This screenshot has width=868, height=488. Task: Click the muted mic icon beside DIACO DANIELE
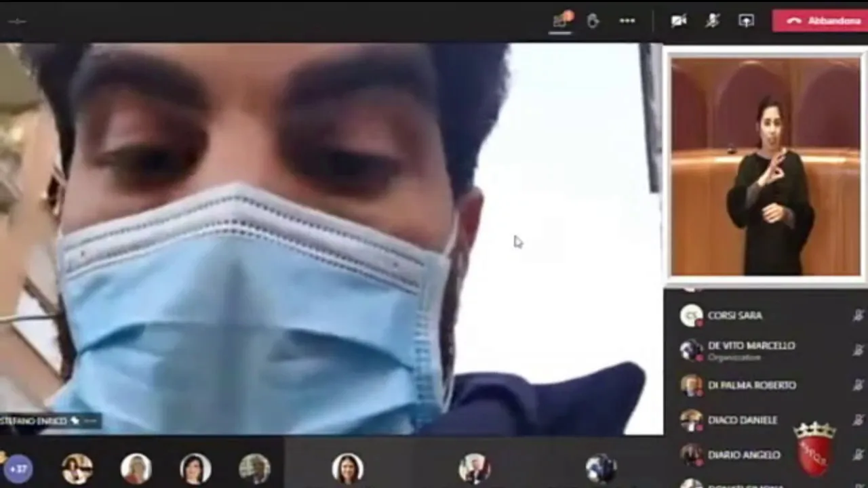pos(858,420)
